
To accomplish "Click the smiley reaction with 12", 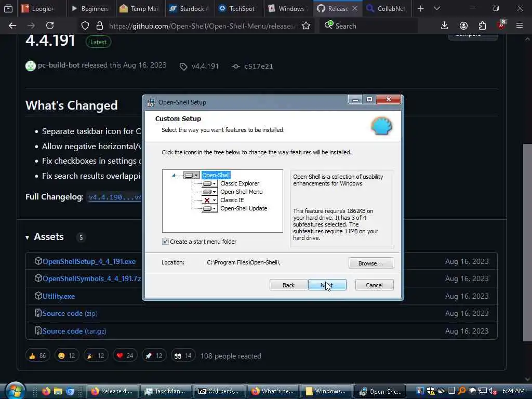I will [x=66, y=355].
